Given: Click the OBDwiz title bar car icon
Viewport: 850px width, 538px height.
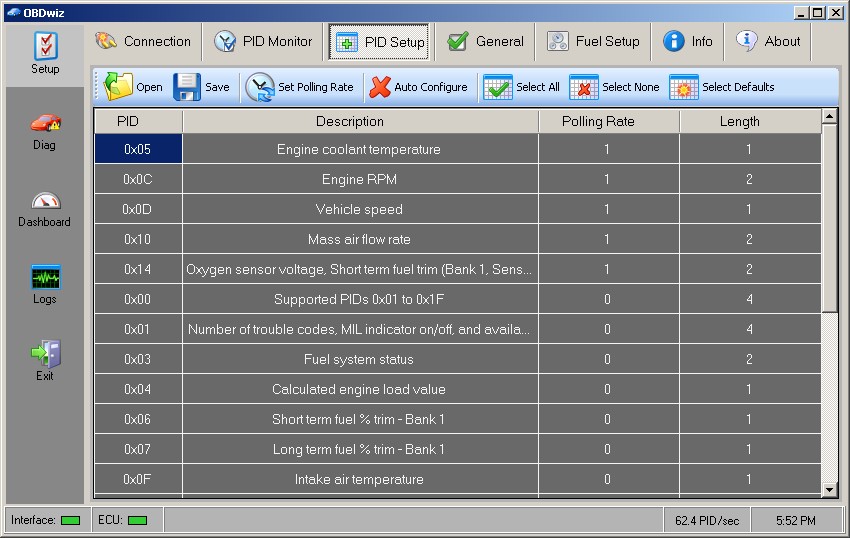Looking at the screenshot, I should (x=14, y=12).
